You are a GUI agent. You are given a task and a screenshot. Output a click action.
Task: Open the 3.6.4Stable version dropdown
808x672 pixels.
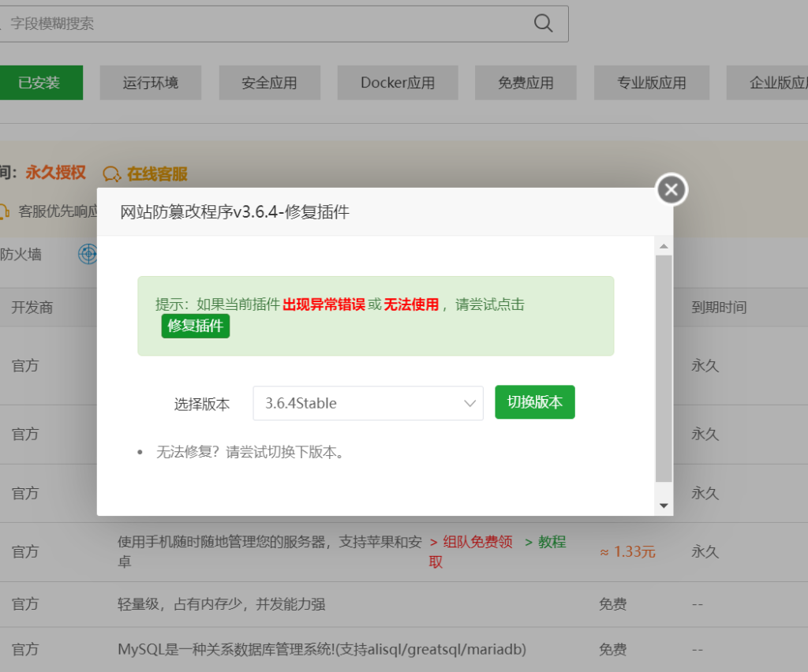[x=368, y=403]
